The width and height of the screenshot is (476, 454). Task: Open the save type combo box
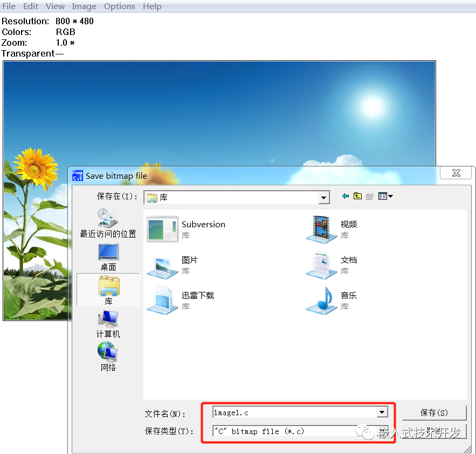pyautogui.click(x=300, y=431)
